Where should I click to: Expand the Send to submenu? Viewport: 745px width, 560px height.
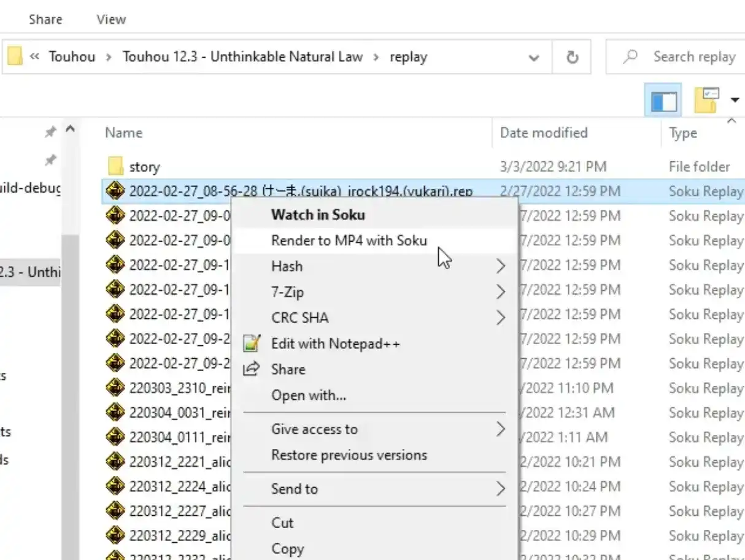pyautogui.click(x=501, y=489)
